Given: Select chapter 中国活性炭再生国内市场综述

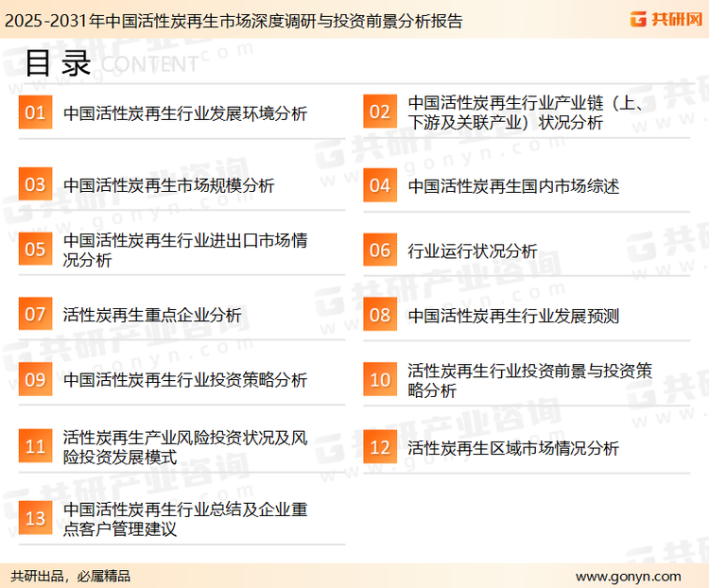Looking at the screenshot, I should pos(513,185).
